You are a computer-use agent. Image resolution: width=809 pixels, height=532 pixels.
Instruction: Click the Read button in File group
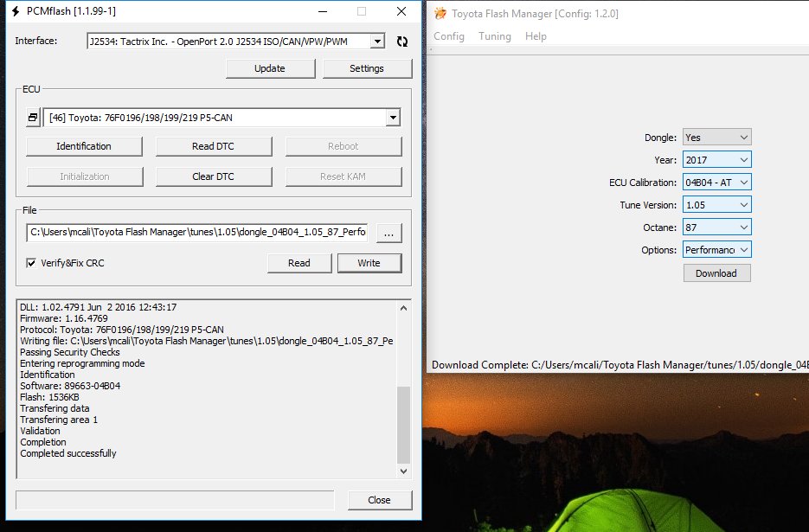click(299, 263)
